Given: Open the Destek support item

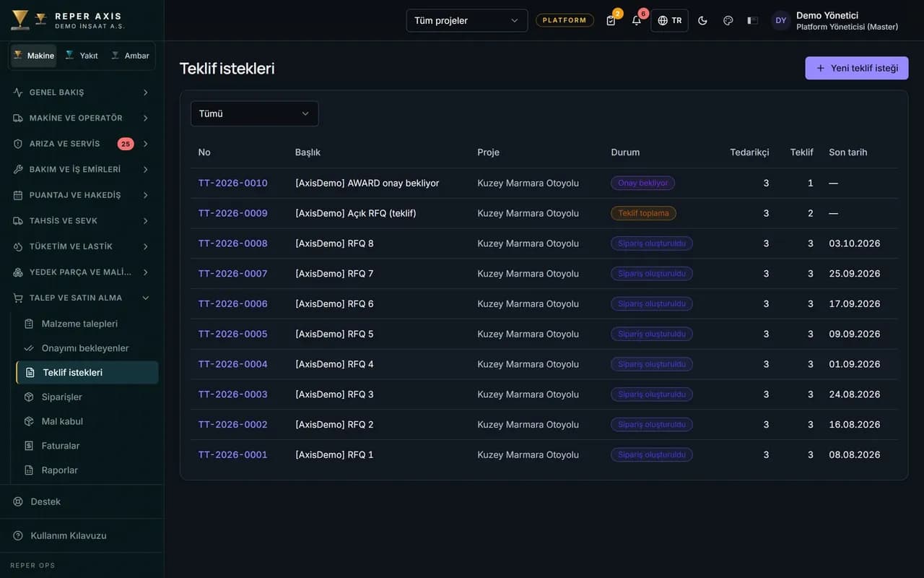Looking at the screenshot, I should click(82, 501).
